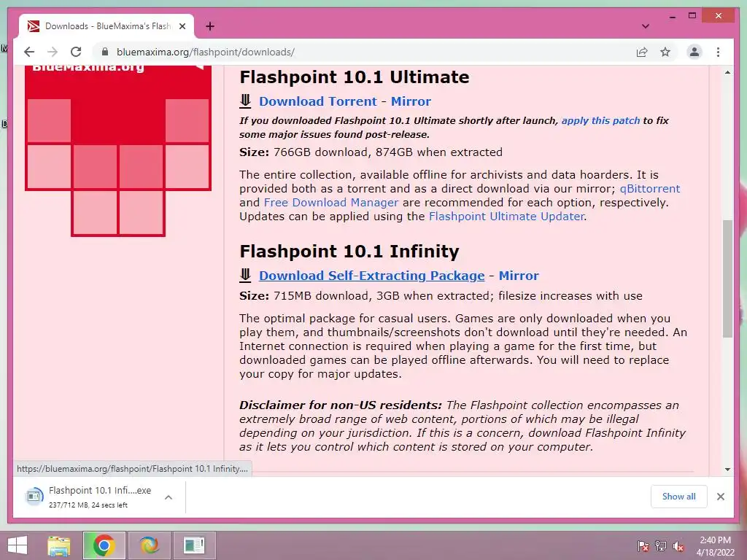The width and height of the screenshot is (747, 560).
Task: Open the fourth taskbar application icon
Action: [x=194, y=545]
